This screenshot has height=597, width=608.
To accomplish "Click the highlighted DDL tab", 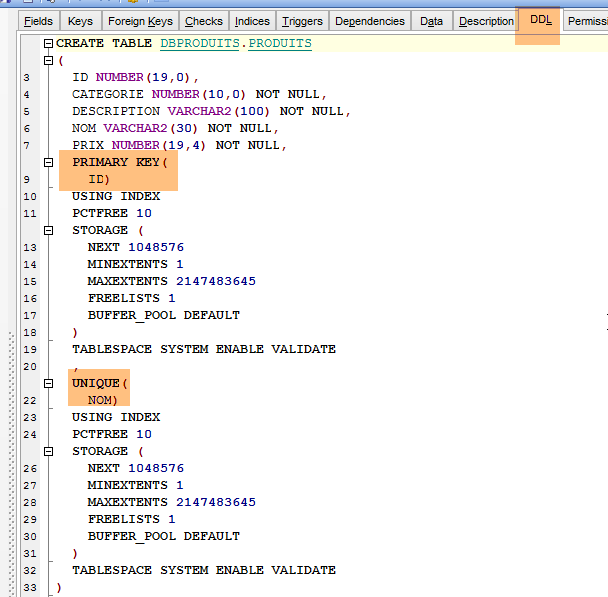I will tap(541, 20).
